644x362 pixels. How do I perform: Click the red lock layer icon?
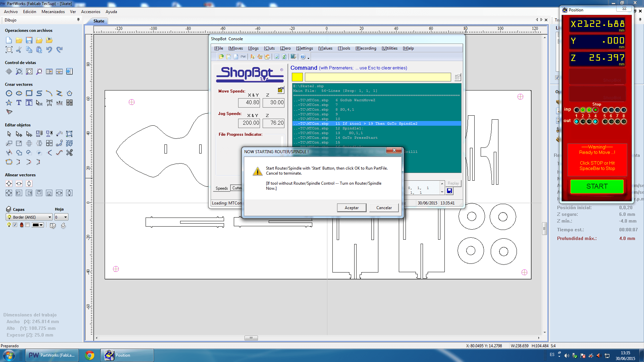(x=21, y=225)
